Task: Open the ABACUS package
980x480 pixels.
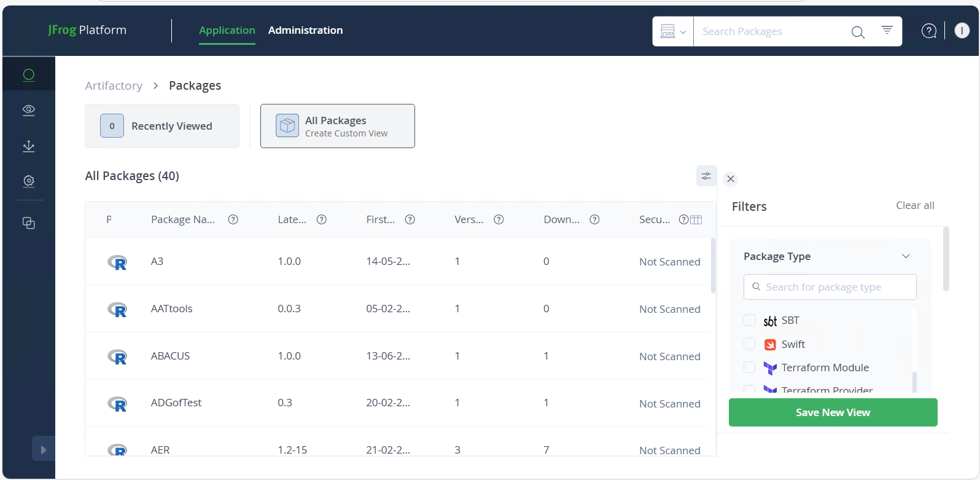Action: (x=171, y=356)
